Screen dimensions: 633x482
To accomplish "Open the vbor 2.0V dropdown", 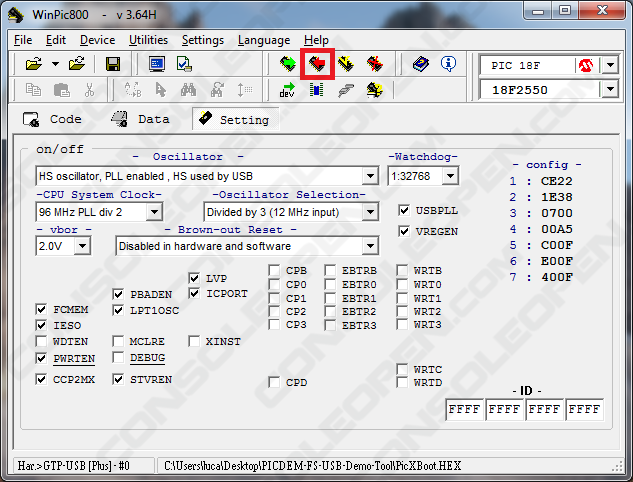I will [82, 245].
